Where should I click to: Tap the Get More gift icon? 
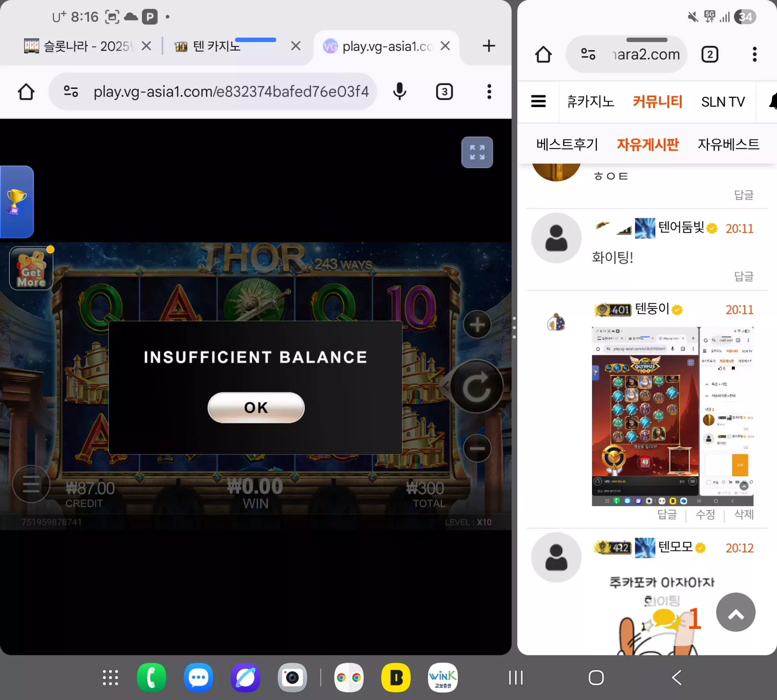coord(31,268)
